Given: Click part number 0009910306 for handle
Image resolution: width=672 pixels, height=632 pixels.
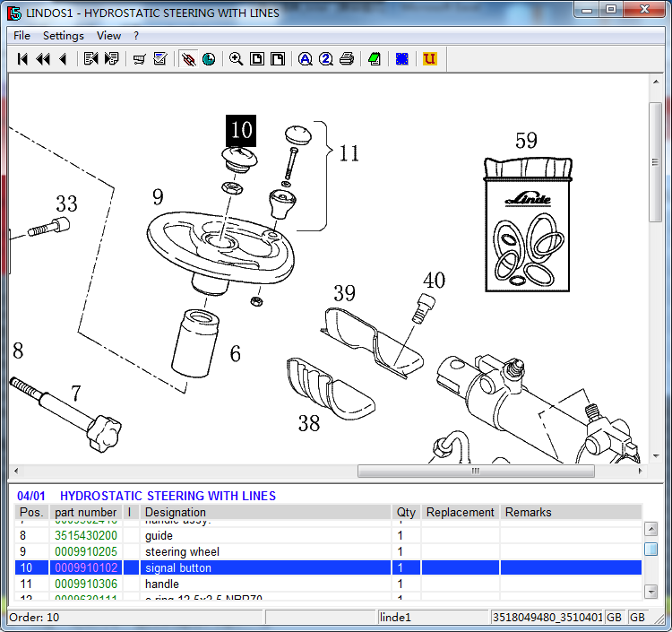Looking at the screenshot, I should (86, 584).
